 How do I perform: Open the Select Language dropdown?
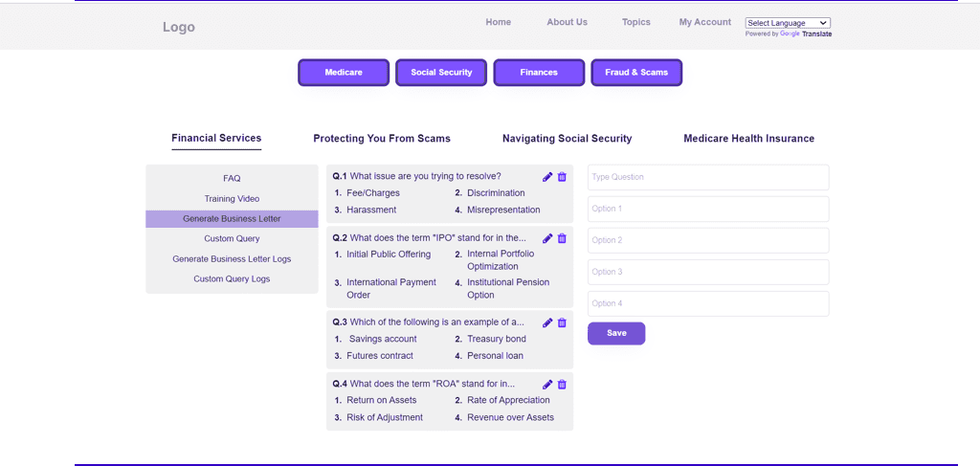click(788, 23)
